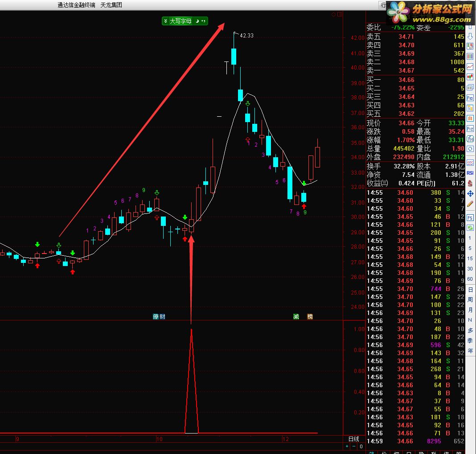Click the punctuation icon on input method bar

point(203,21)
